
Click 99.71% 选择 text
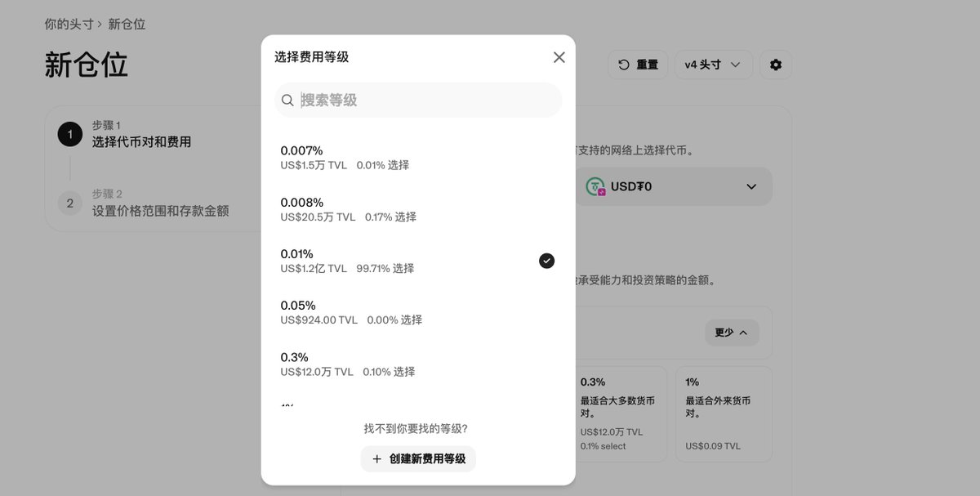(385, 268)
